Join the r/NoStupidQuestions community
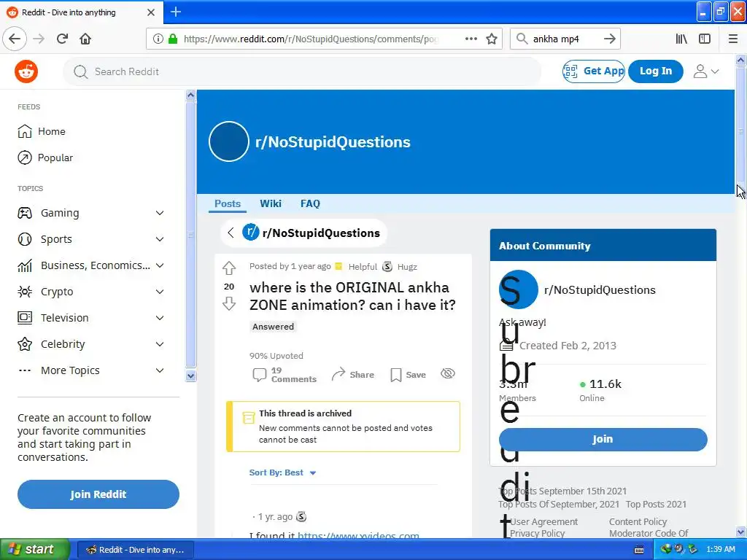Image resolution: width=747 pixels, height=560 pixels. tap(603, 440)
